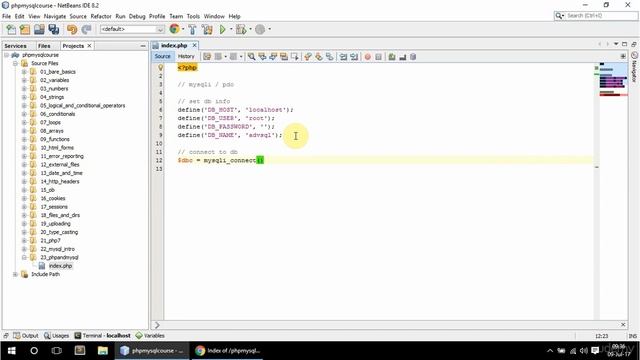Toggle Rectangular Selection icon
Image resolution: width=640 pixels, height=360 pixels.
tap(294, 57)
